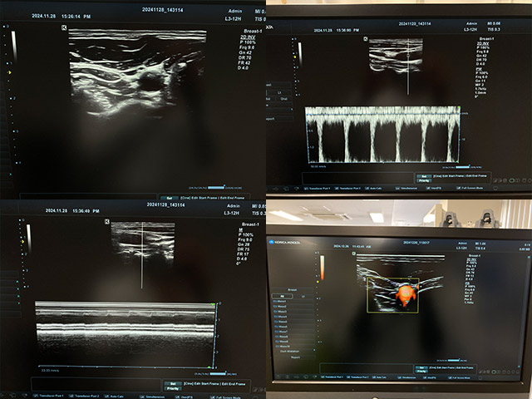
Task: Choose Mass1 in the Breast measurement list
Action: [x=293, y=301]
